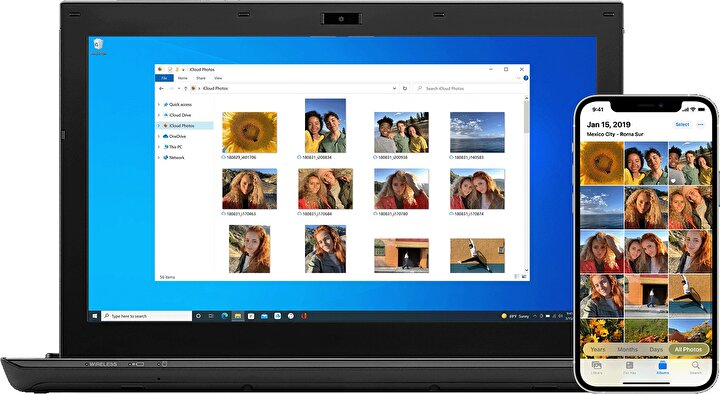Select the All Photos view on iPhone
This screenshot has height=394, width=720.
(x=687, y=349)
